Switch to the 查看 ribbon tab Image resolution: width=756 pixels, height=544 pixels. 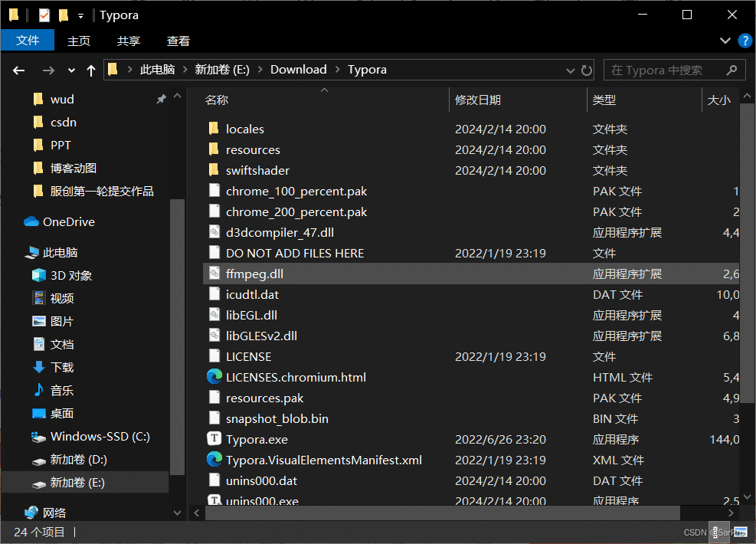[178, 41]
